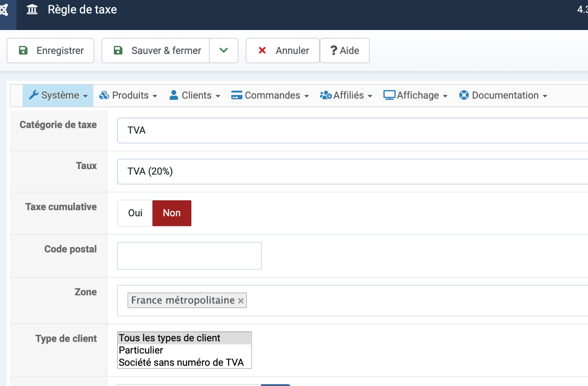Click the Enregistrer button
The image size is (588, 386).
tap(51, 50)
